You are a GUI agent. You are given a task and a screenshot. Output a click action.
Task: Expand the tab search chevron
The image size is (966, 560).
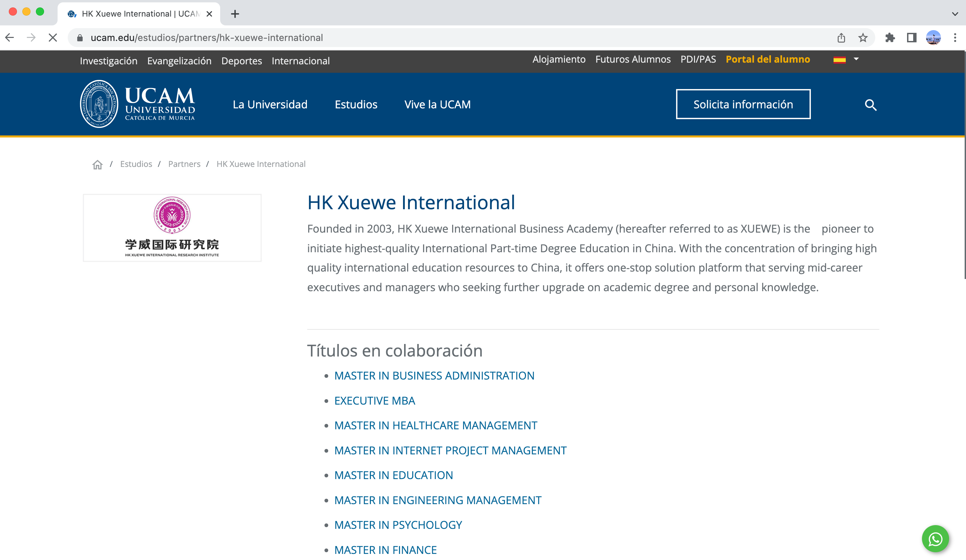(954, 14)
